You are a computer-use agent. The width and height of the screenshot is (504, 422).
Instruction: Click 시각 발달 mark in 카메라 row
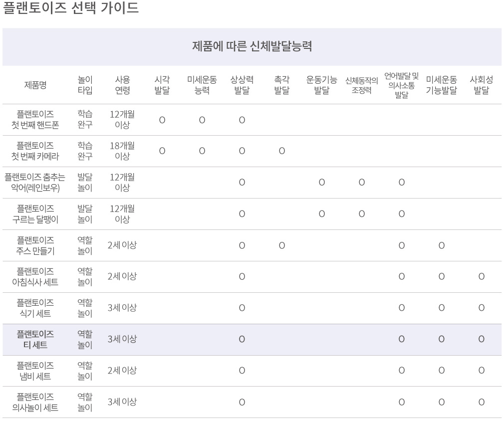(x=162, y=151)
